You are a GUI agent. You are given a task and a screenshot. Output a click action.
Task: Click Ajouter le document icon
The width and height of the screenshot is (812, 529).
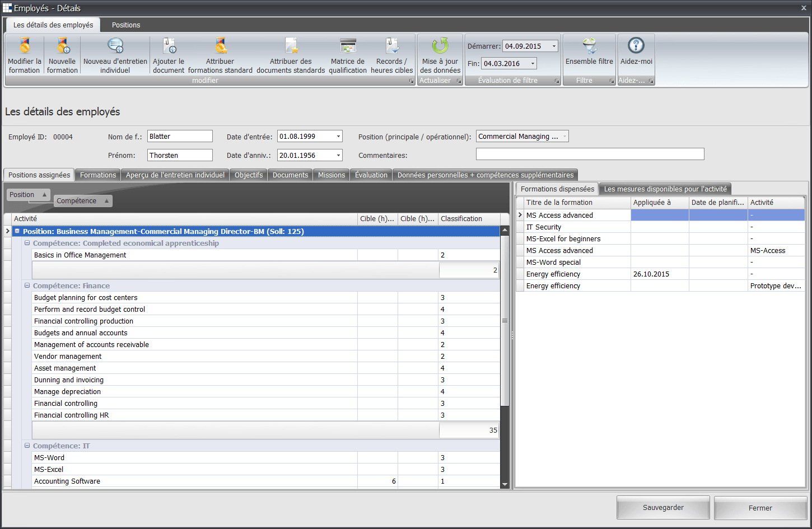[169, 55]
